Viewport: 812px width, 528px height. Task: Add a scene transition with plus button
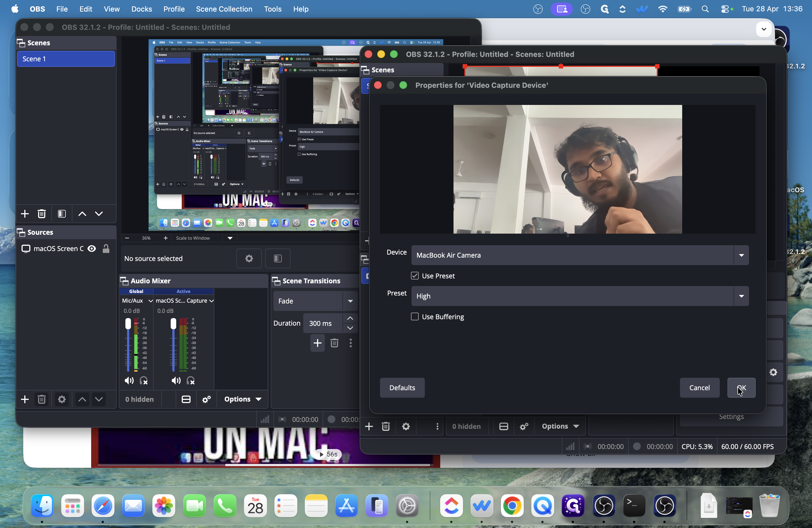pos(317,343)
